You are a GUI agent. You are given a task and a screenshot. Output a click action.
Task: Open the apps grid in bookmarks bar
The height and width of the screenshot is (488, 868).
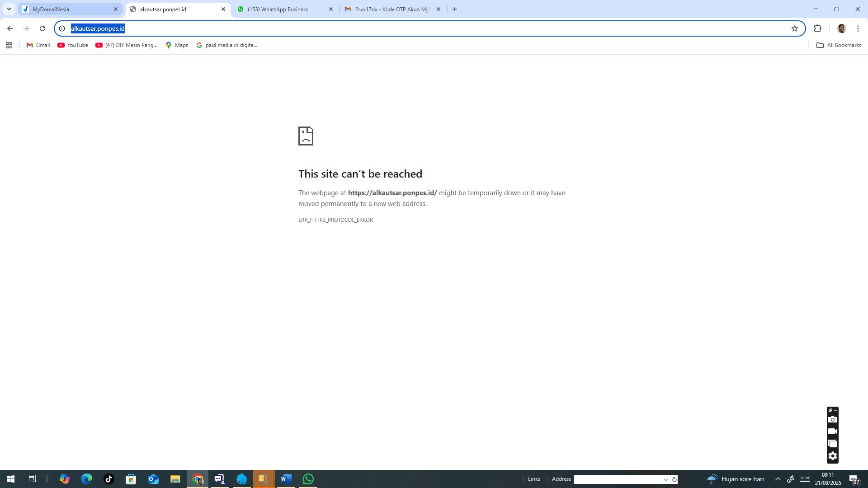pyautogui.click(x=9, y=45)
